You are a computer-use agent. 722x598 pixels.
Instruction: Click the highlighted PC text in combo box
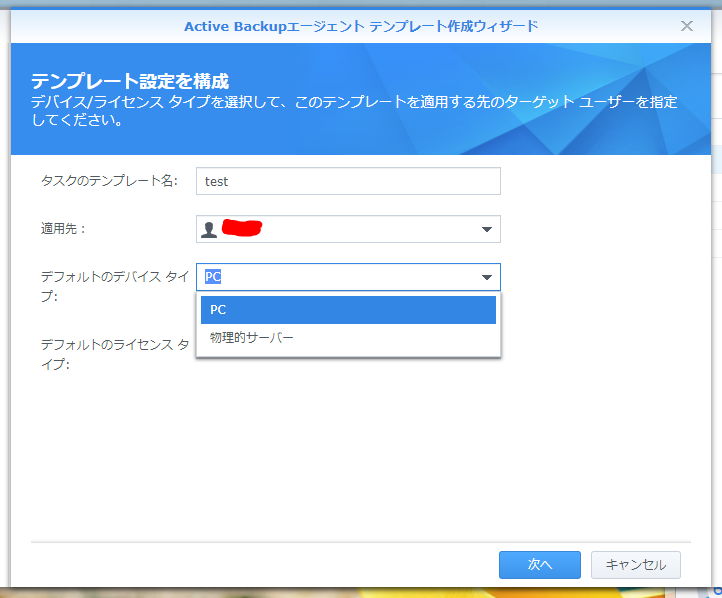pos(213,277)
